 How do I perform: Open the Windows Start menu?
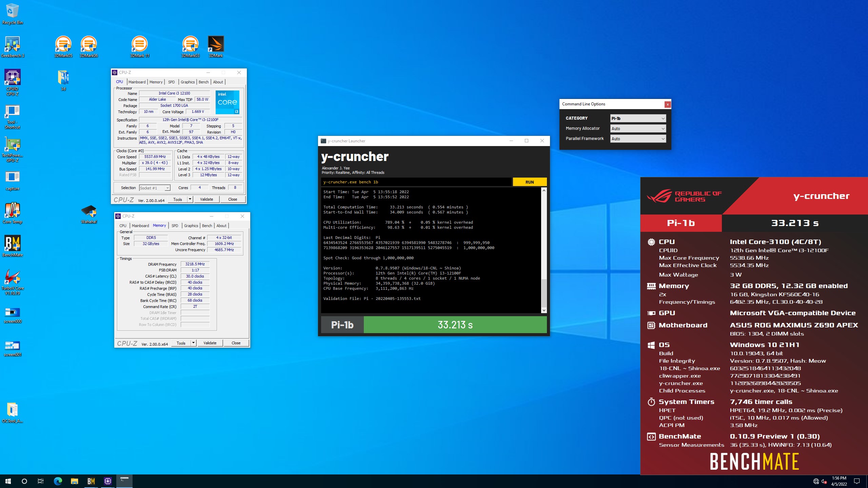tap(8, 481)
